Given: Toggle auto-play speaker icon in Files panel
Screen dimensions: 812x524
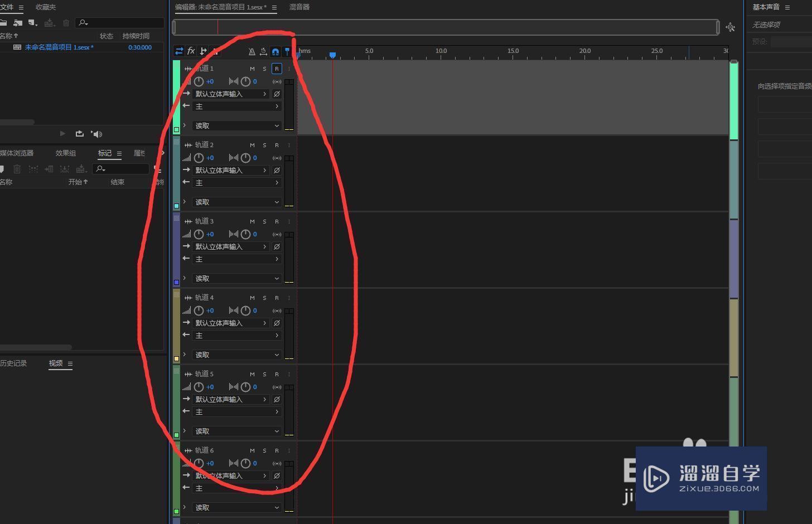Looking at the screenshot, I should click(x=97, y=134).
